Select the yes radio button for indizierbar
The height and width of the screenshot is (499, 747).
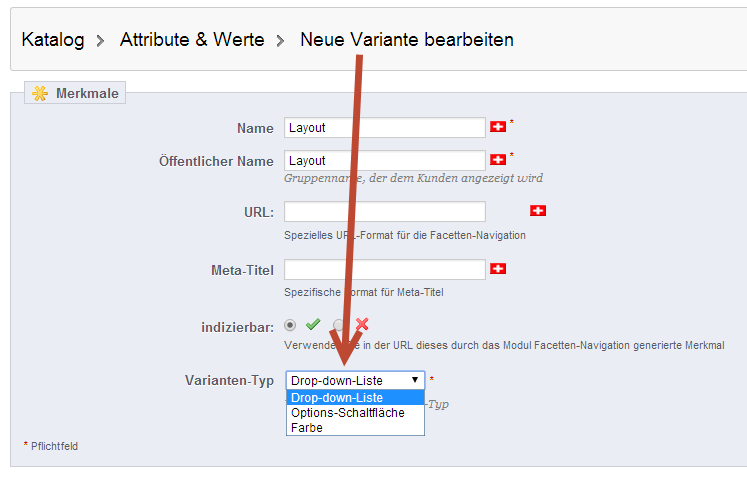point(291,325)
